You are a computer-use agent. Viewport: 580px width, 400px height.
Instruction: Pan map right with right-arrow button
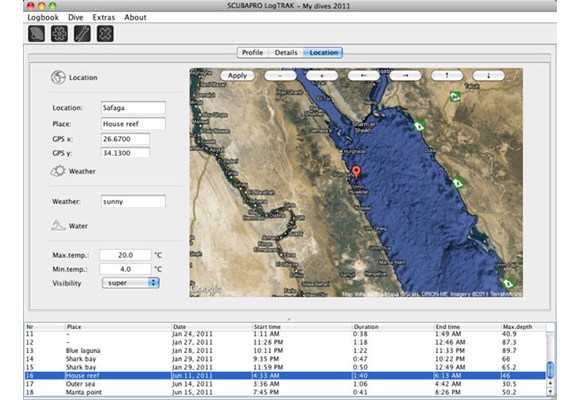coord(405,75)
